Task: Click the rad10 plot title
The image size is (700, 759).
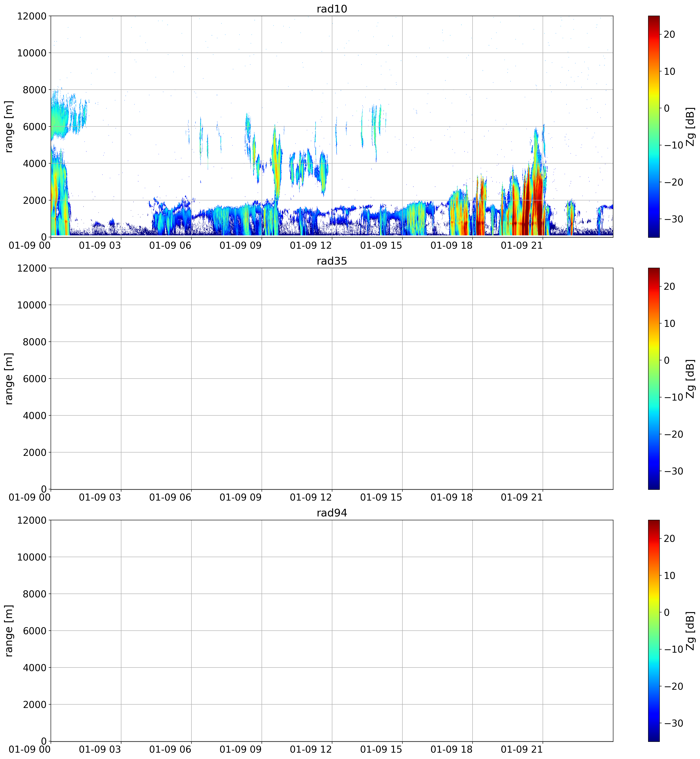Action: pos(332,9)
